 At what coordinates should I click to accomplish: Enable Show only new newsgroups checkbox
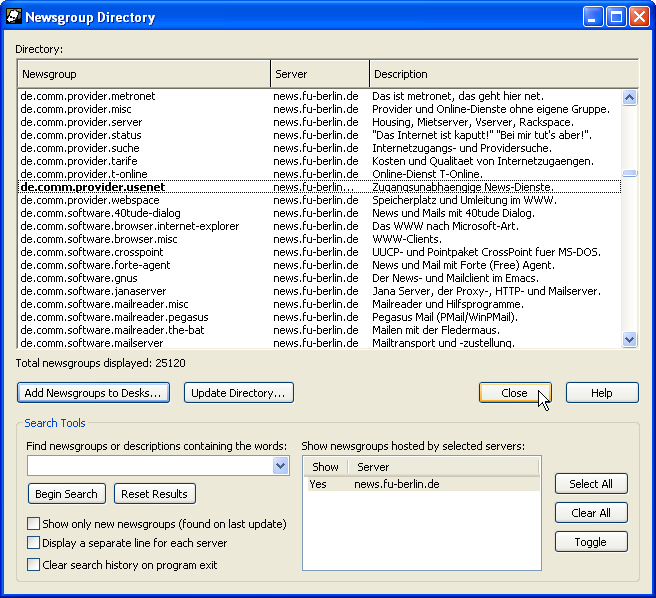[x=34, y=524]
